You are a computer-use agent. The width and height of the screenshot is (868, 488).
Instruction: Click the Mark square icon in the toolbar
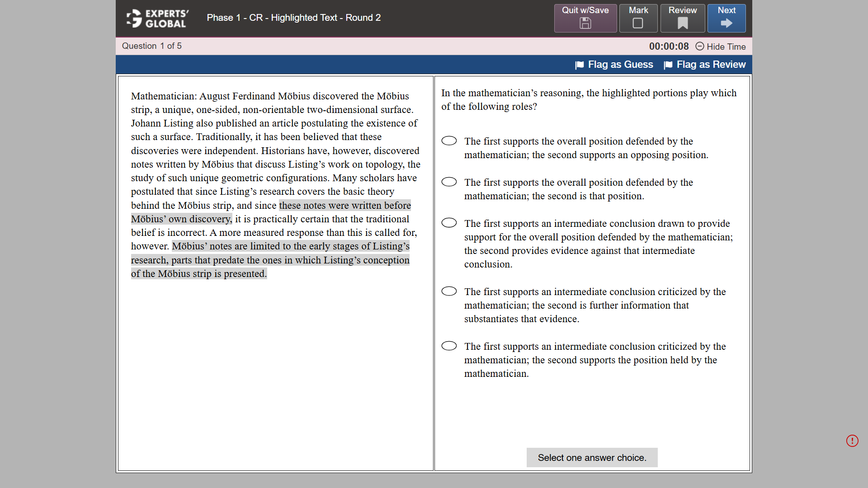[638, 23]
